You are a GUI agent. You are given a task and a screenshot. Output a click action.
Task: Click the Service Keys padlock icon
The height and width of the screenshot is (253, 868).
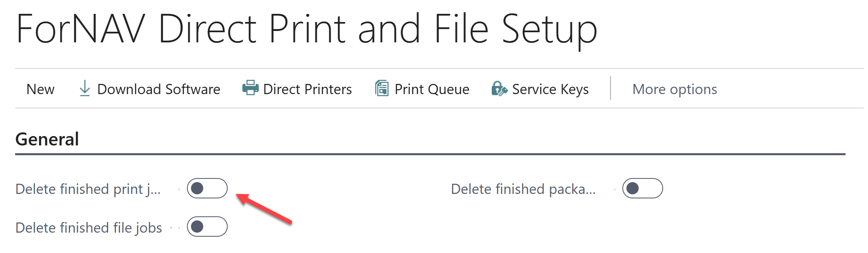coord(499,88)
